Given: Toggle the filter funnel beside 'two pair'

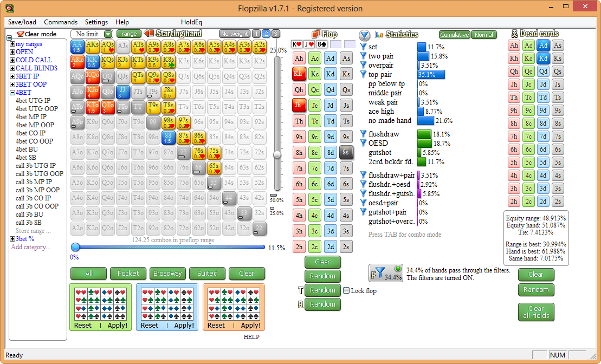Looking at the screenshot, I should (x=363, y=56).
